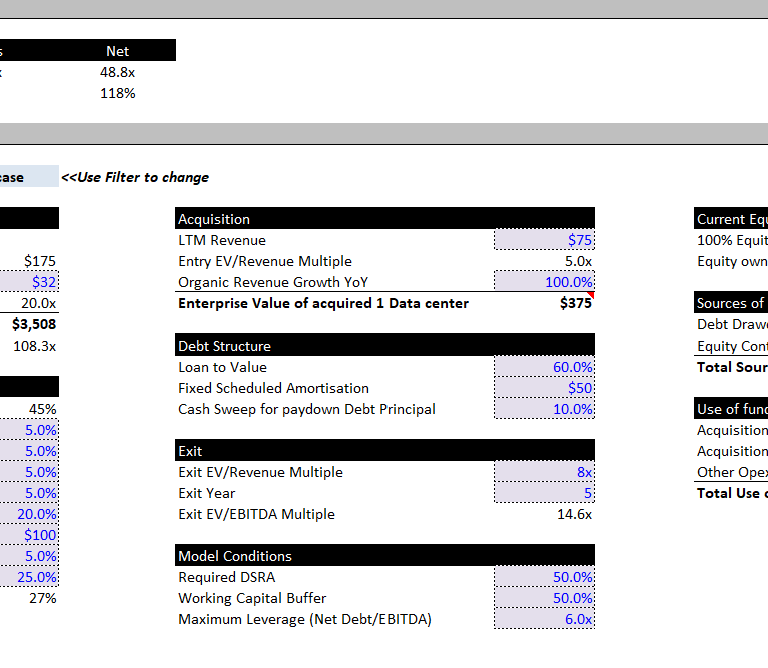This screenshot has width=768, height=668.
Task: Click the Maximum Leverage 6.0x input cell
Action: [544, 619]
